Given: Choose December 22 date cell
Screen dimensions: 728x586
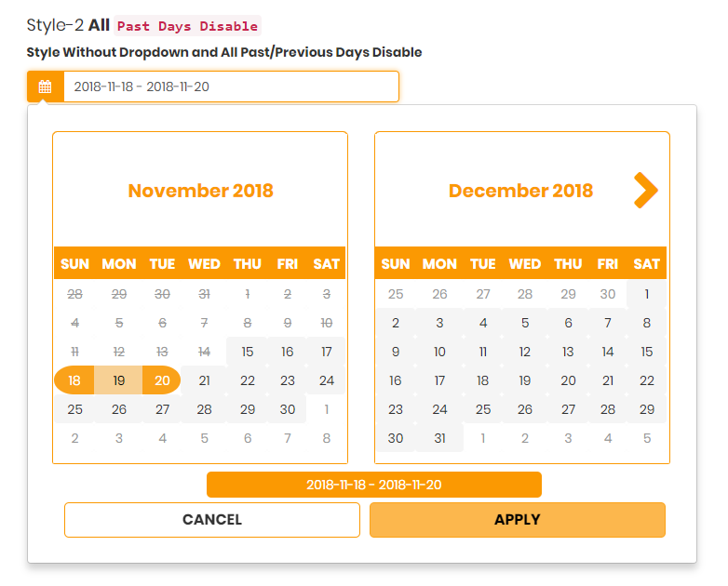Looking at the screenshot, I should [647, 380].
